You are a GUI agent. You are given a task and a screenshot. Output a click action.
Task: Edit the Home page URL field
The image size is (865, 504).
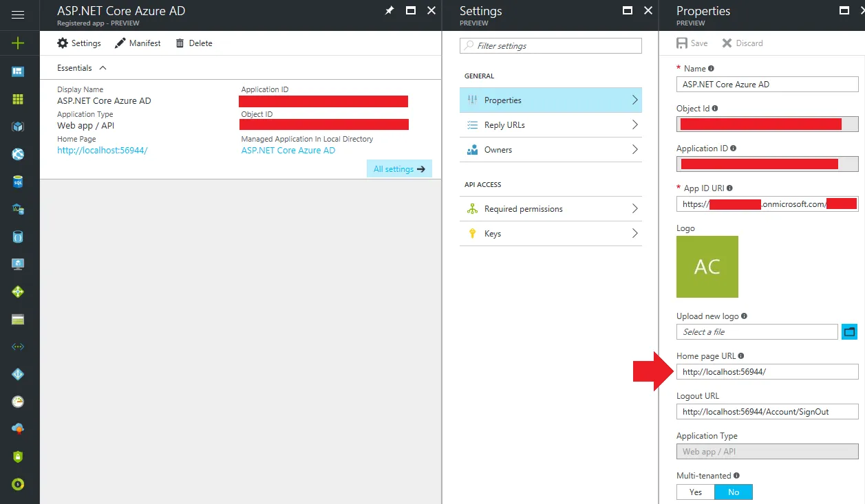(x=767, y=371)
